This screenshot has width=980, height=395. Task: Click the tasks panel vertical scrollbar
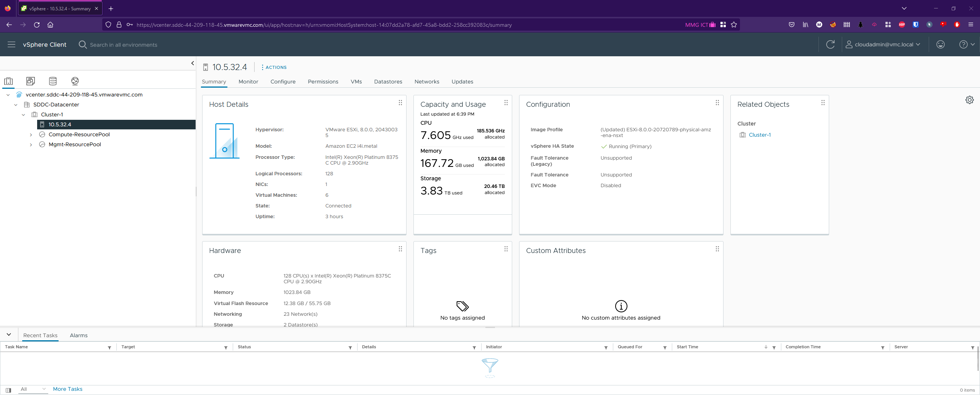(978, 358)
